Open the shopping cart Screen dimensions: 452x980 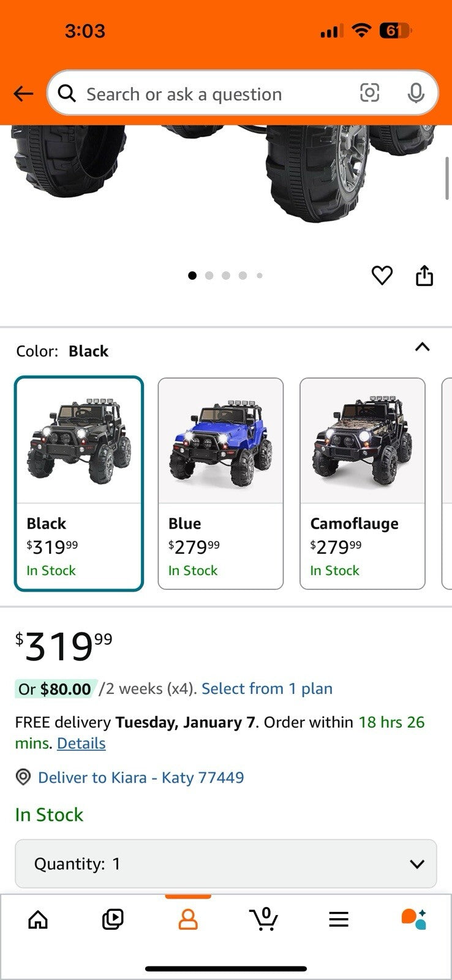(263, 919)
